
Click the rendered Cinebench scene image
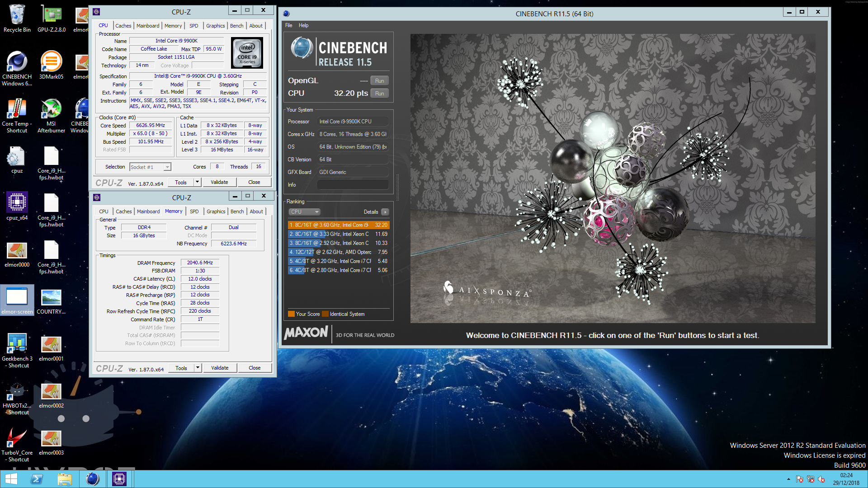613,178
